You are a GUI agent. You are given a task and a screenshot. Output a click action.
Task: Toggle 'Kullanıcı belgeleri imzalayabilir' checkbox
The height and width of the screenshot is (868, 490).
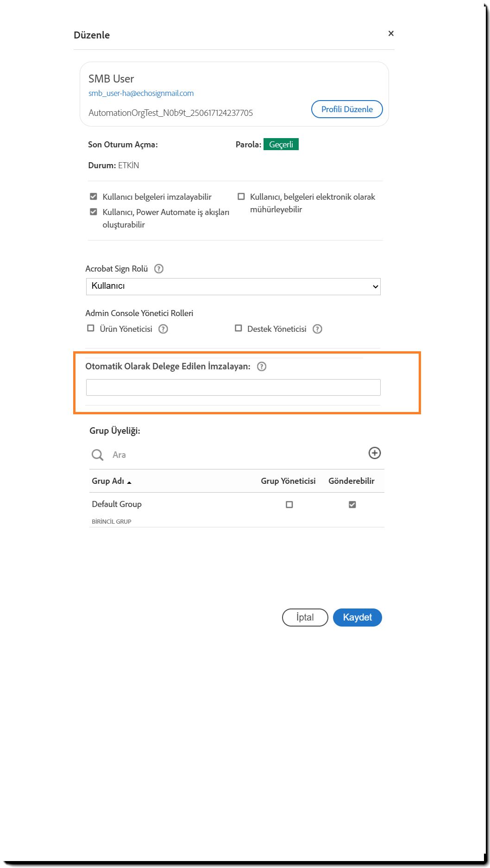point(94,196)
